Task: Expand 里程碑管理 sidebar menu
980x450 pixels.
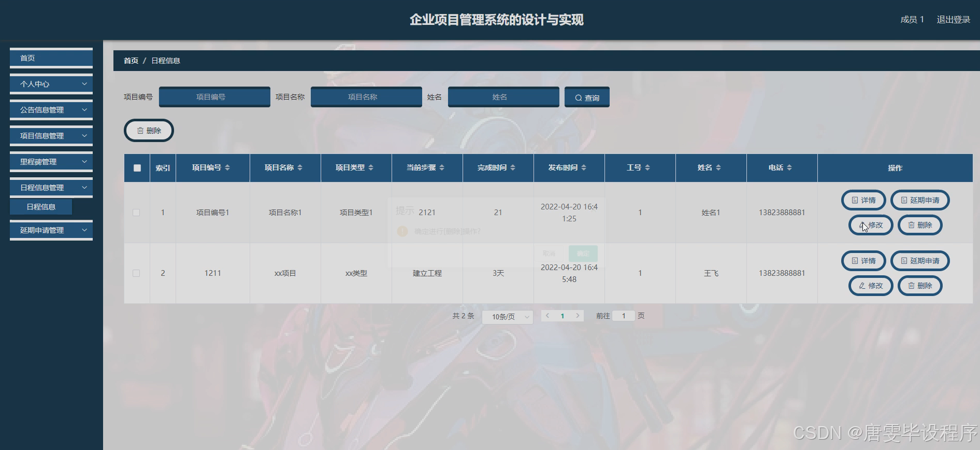Action: pyautogui.click(x=51, y=162)
